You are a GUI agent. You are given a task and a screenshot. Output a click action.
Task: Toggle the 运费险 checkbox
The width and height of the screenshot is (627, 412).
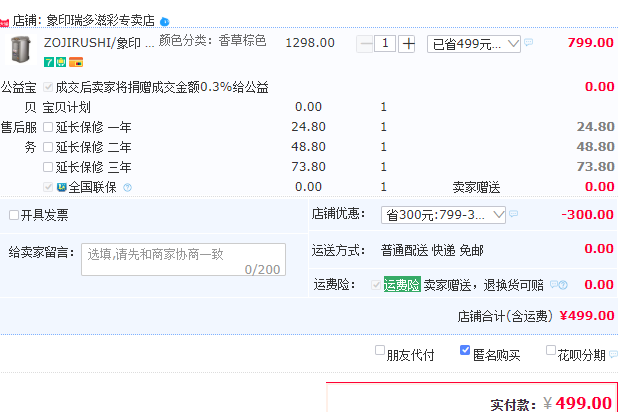[375, 285]
